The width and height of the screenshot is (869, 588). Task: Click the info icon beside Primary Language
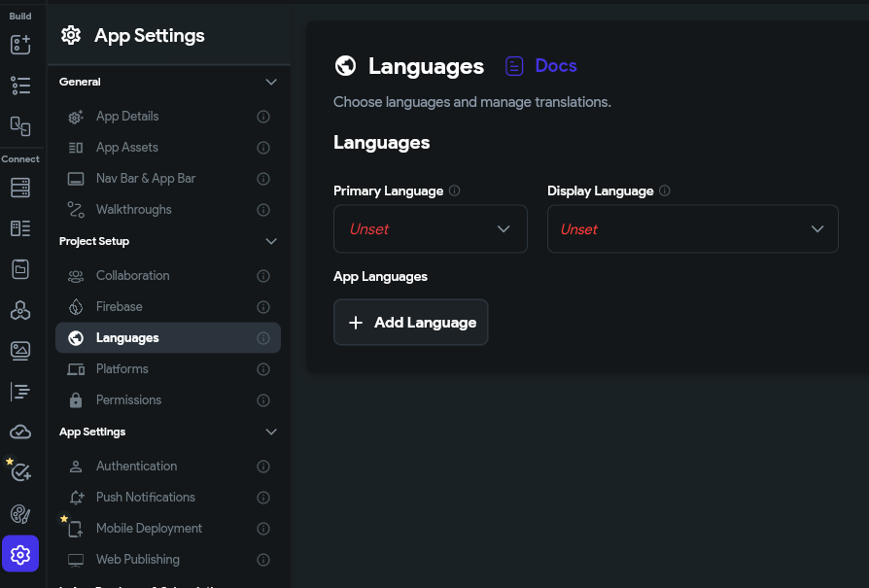[455, 191]
